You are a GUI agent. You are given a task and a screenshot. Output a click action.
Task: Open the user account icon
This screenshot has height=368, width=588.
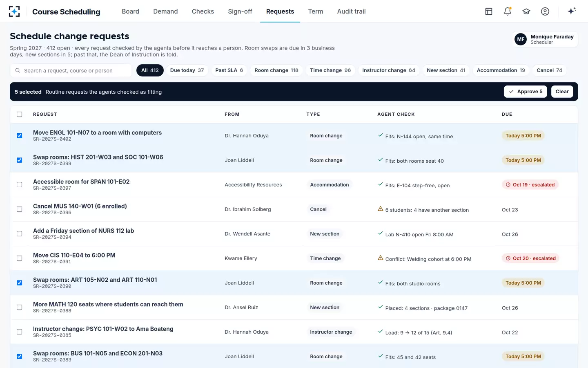point(545,11)
